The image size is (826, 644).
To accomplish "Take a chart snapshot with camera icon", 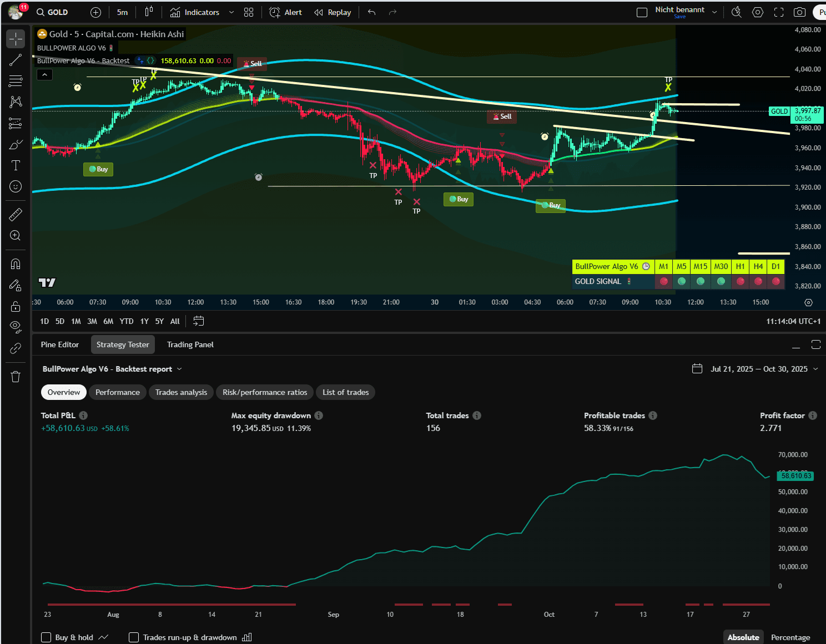I will tap(800, 12).
